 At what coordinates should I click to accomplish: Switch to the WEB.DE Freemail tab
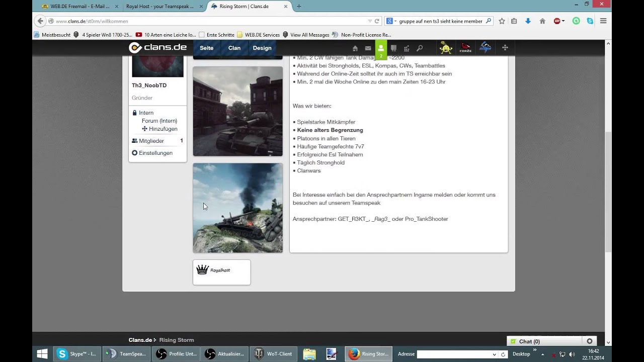point(80,7)
